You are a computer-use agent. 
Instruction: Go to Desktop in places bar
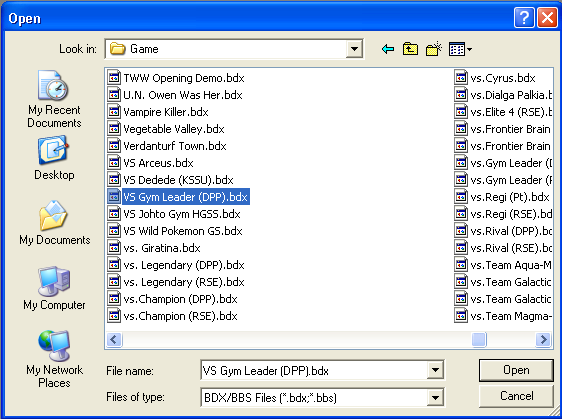tap(54, 158)
